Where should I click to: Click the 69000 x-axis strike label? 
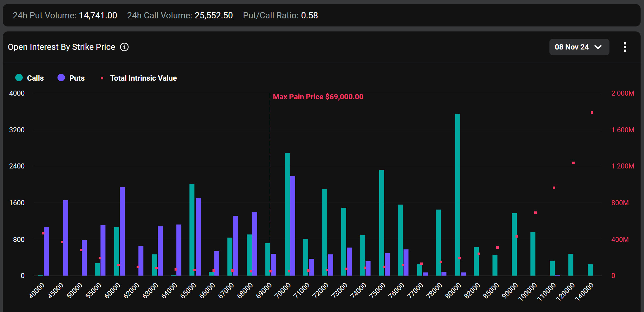click(264, 291)
